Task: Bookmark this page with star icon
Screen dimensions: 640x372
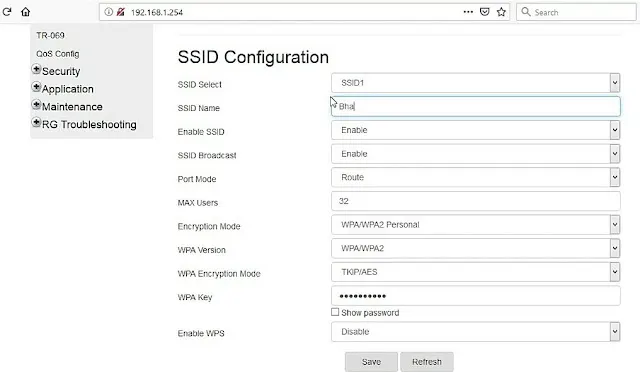Action: coord(501,12)
